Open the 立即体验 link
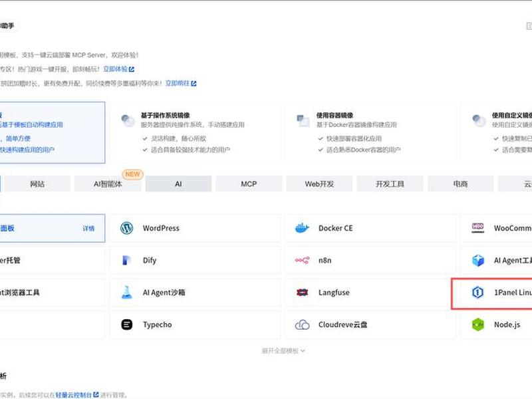 [x=115, y=69]
